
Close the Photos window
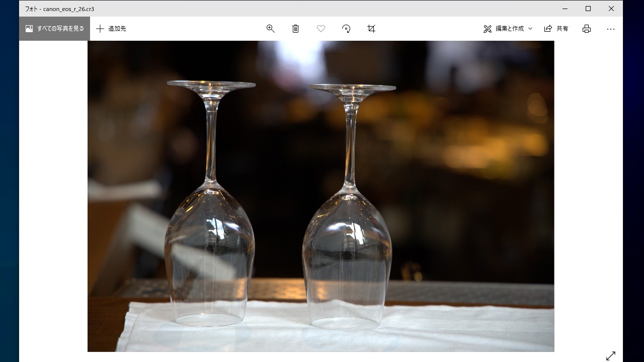click(x=611, y=9)
